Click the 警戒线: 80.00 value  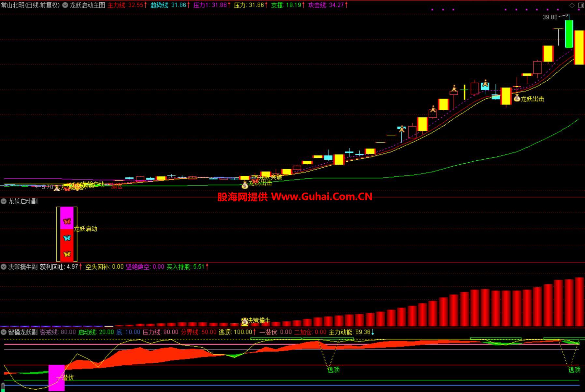click(x=58, y=332)
